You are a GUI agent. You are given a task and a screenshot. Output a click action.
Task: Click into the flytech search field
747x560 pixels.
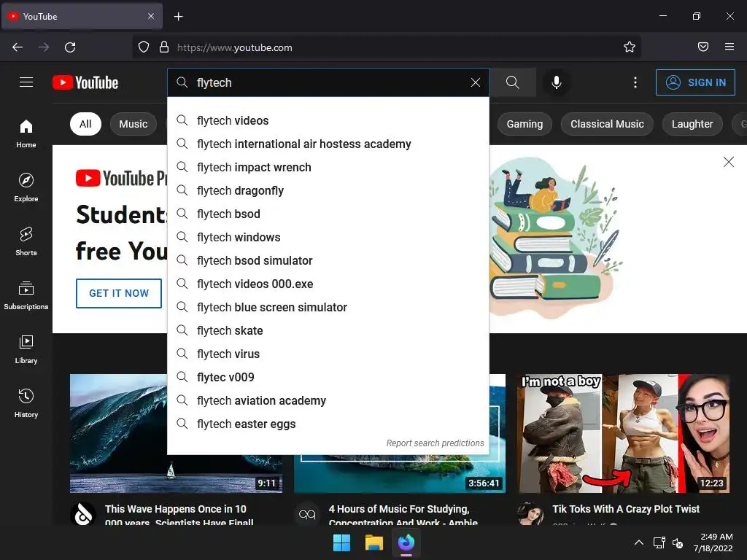pos(329,82)
